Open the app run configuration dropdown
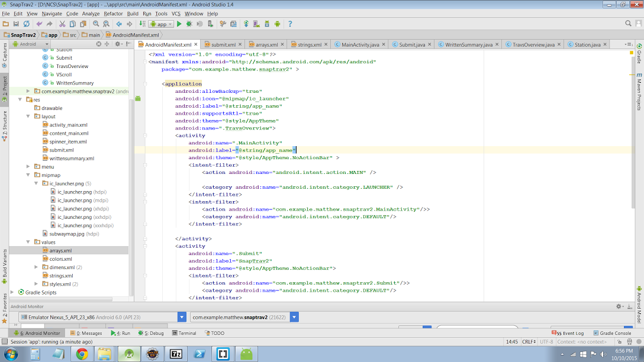The image size is (644, 362). (160, 24)
